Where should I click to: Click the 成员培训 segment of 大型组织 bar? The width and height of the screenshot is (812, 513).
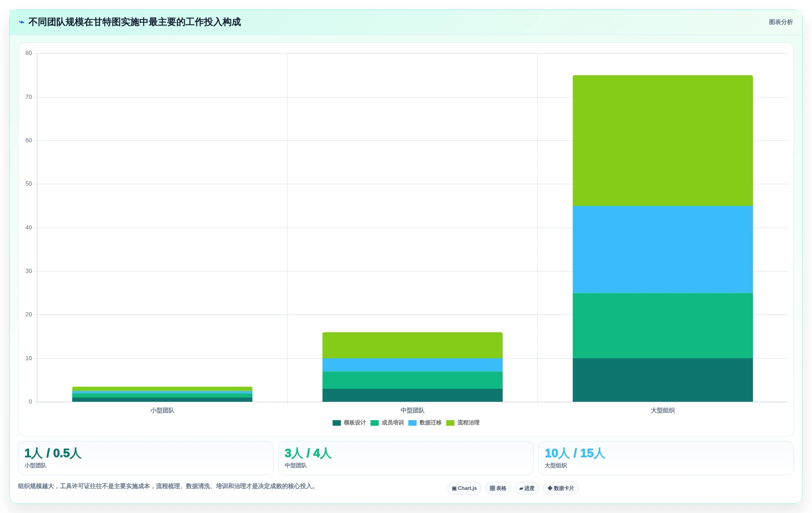click(662, 326)
